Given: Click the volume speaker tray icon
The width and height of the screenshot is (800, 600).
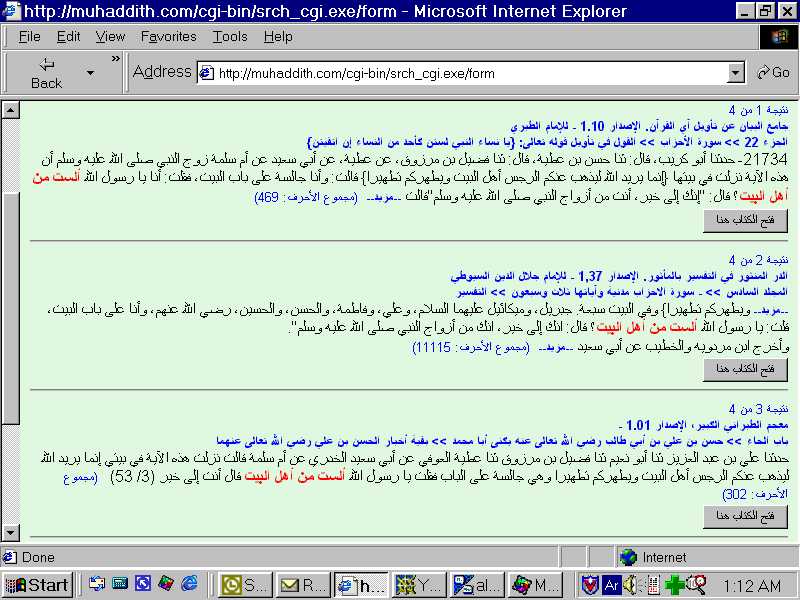Looking at the screenshot, I should (631, 585).
